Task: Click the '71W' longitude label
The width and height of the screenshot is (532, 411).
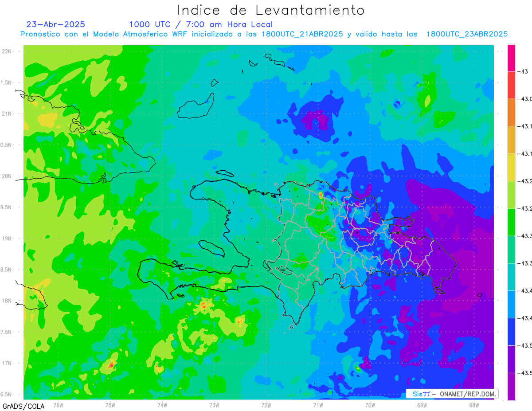Action: [x=318, y=405]
